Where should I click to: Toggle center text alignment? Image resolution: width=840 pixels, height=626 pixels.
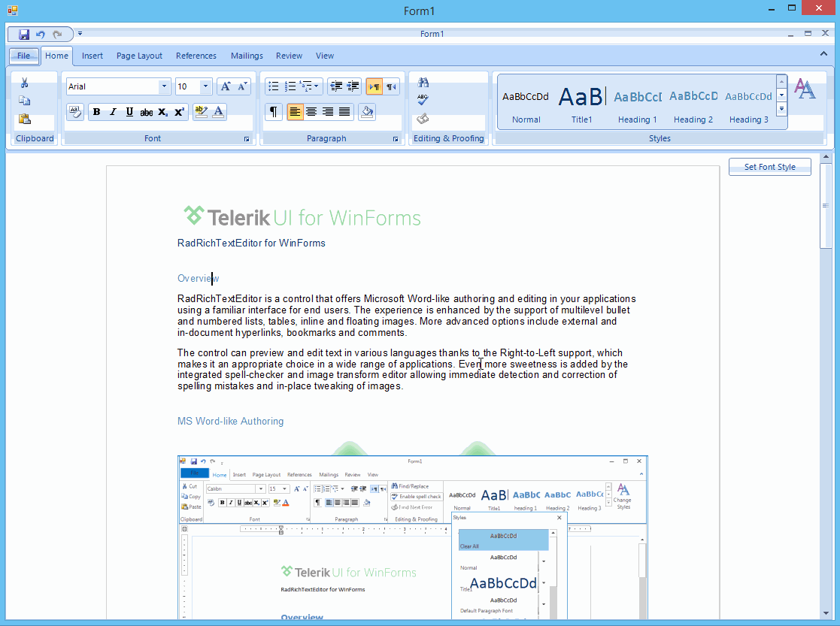(x=311, y=112)
